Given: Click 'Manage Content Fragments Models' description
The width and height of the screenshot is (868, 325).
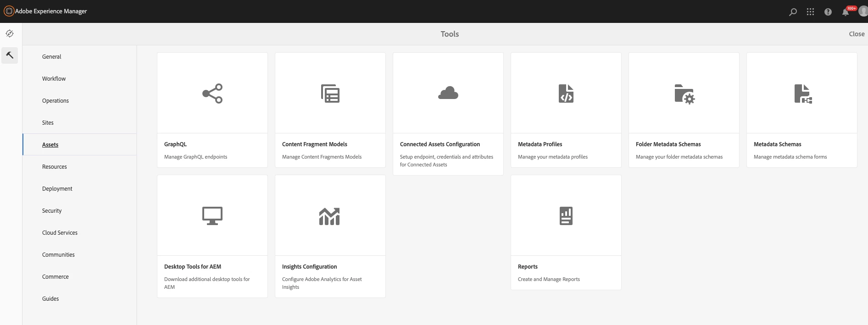Looking at the screenshot, I should pos(322,157).
